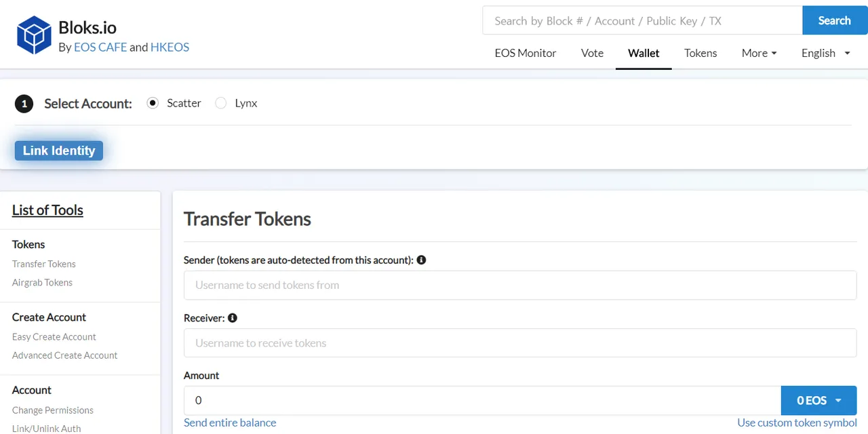Open Advanced Create Account tool
This screenshot has width=868, height=434.
pyautogui.click(x=65, y=355)
